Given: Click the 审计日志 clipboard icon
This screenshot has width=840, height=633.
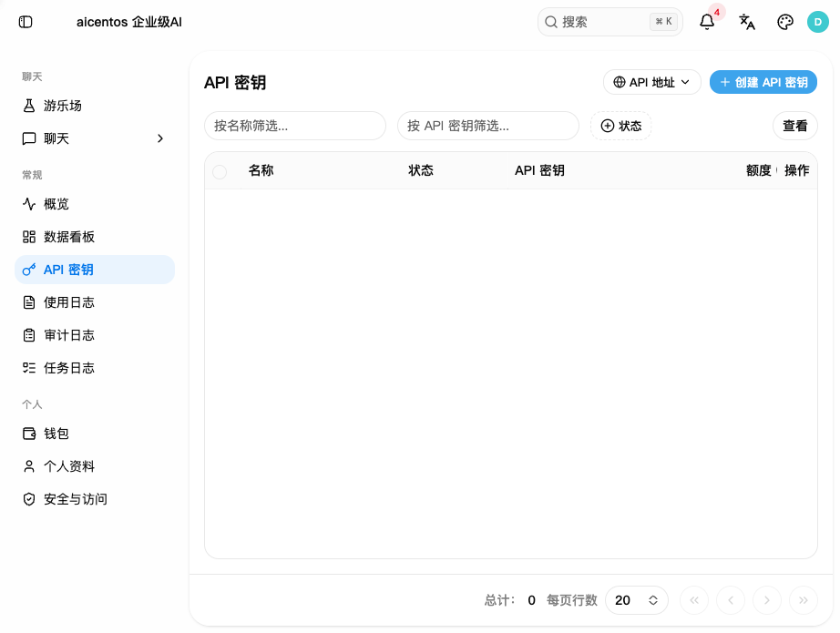Looking at the screenshot, I should pos(29,335).
